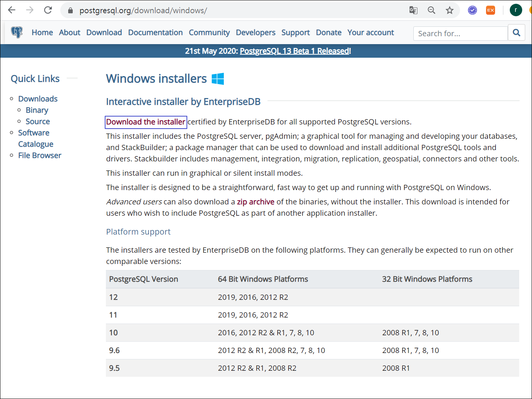Screen dimensions: 532x399
Task: Click the italic 'Advanced users' text
Action: click(x=134, y=202)
